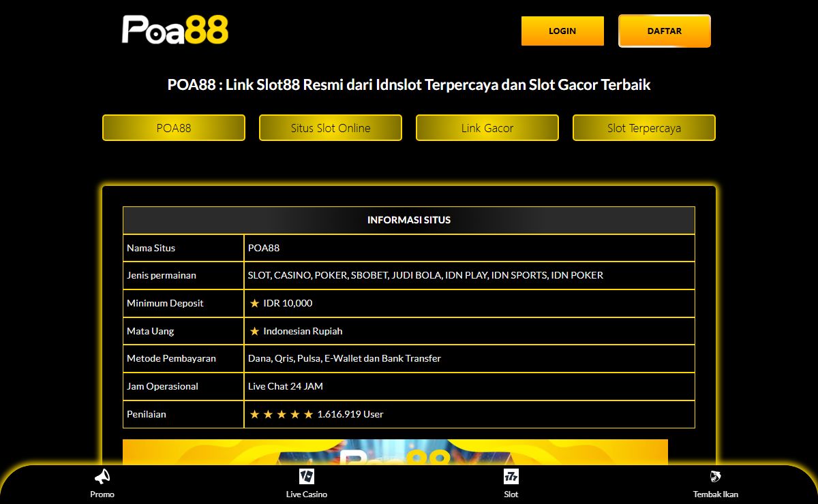Select the POA88 gold button
818x504 pixels.
[x=174, y=128]
